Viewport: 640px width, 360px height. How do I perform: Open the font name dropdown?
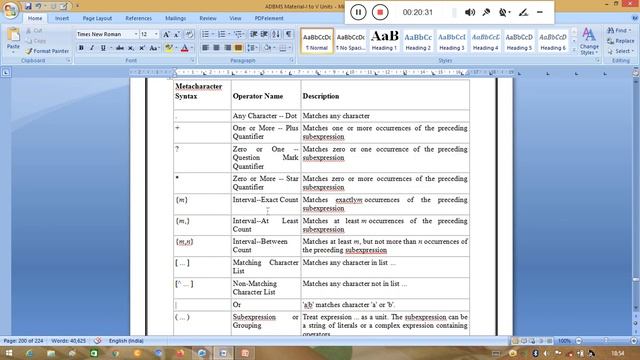tap(136, 34)
